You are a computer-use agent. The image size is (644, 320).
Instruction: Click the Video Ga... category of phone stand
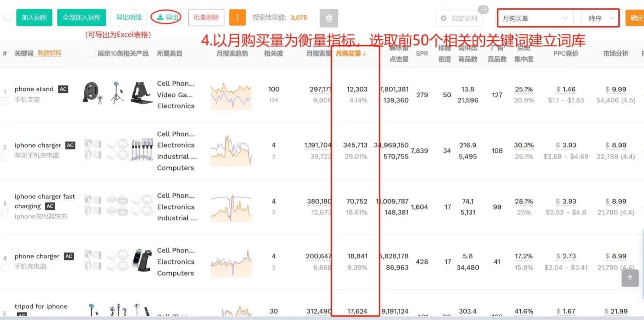click(175, 95)
